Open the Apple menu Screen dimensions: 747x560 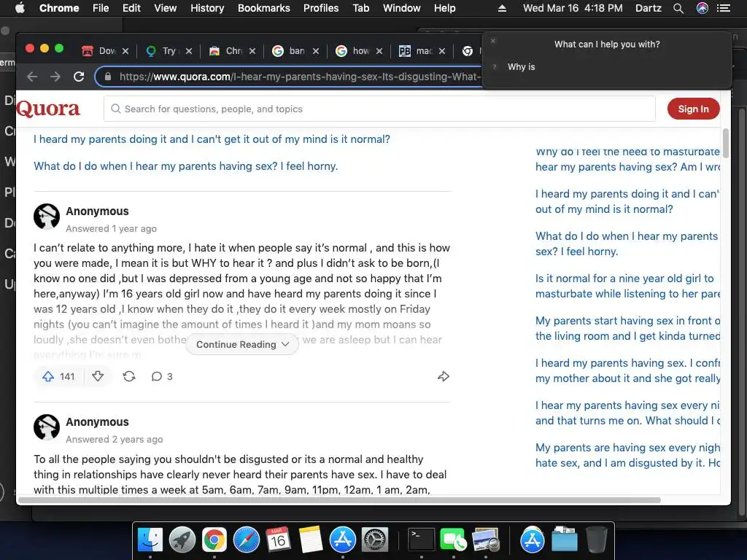click(x=20, y=8)
